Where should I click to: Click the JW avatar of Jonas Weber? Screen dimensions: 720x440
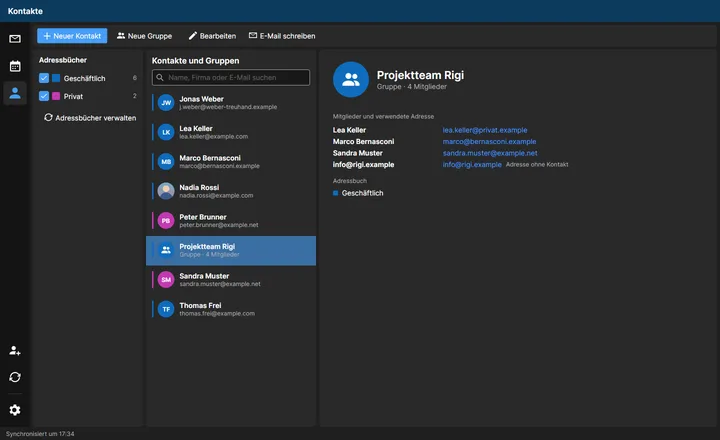[166, 103]
